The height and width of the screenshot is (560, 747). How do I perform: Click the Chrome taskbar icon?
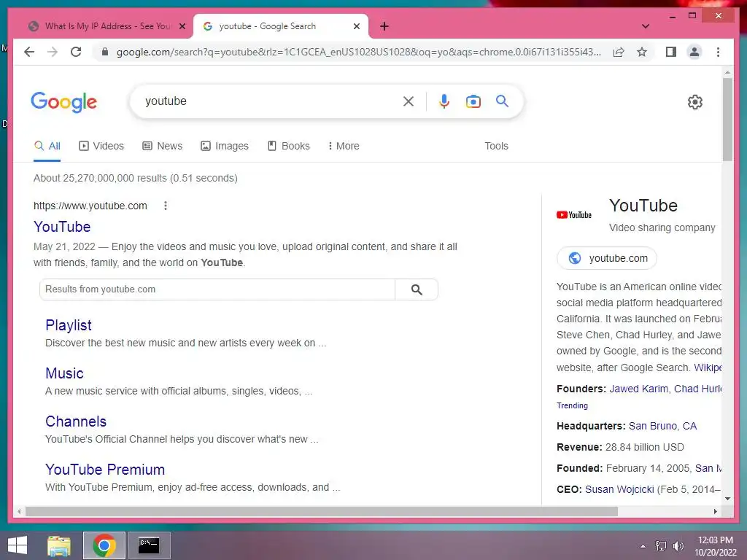click(104, 545)
